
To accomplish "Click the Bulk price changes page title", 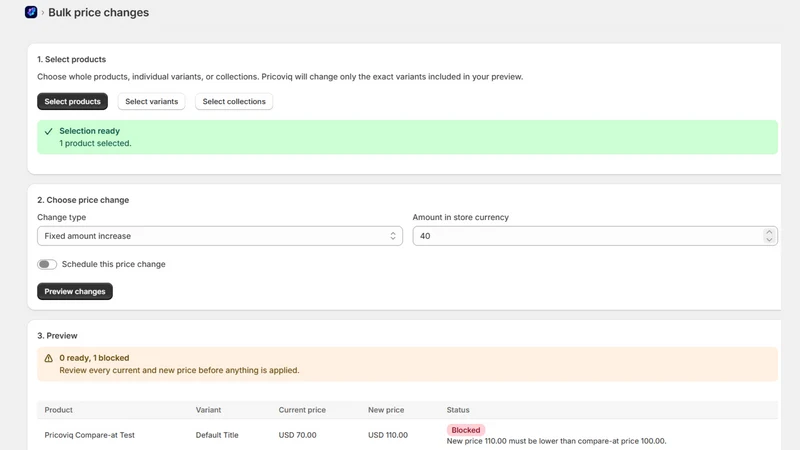I will (98, 12).
